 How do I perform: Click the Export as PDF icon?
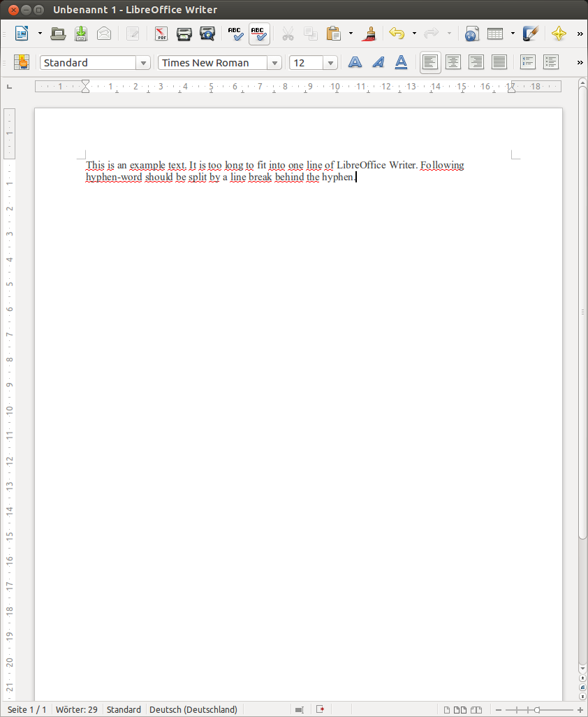[161, 34]
